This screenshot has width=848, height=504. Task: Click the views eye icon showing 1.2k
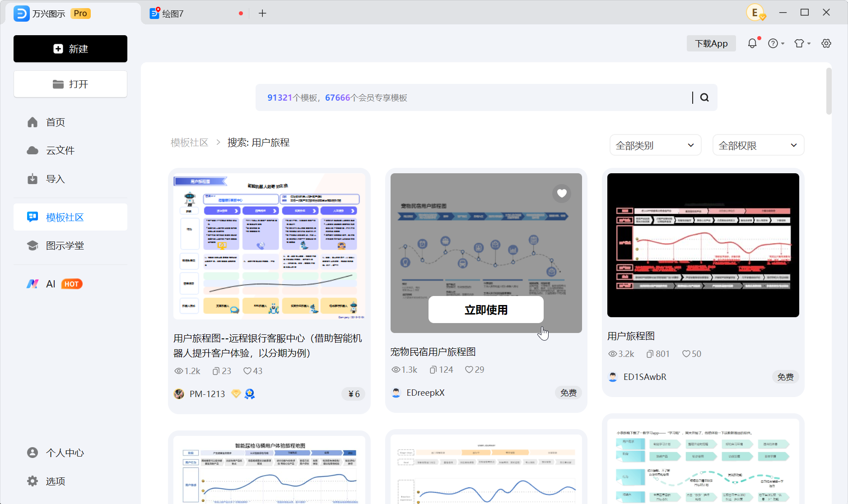pos(179,371)
